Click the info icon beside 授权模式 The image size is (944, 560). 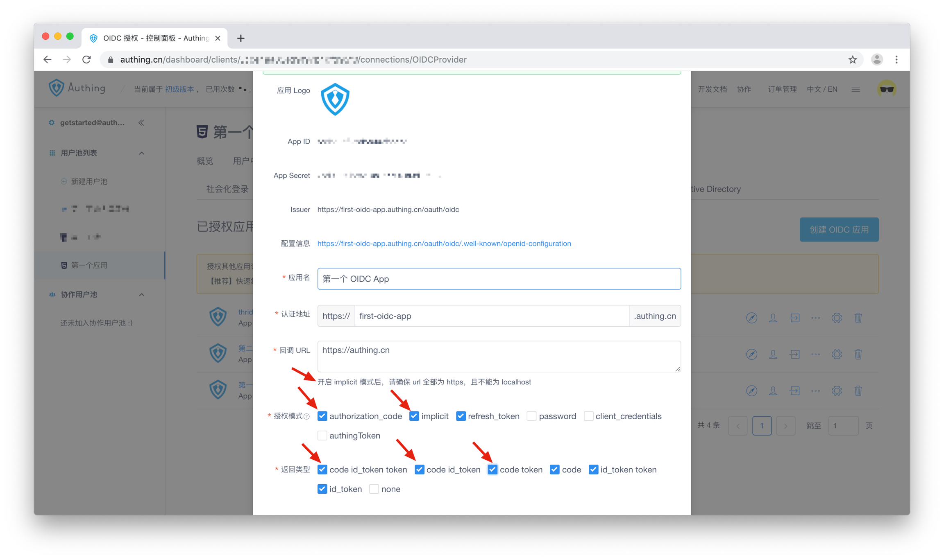coord(307,417)
